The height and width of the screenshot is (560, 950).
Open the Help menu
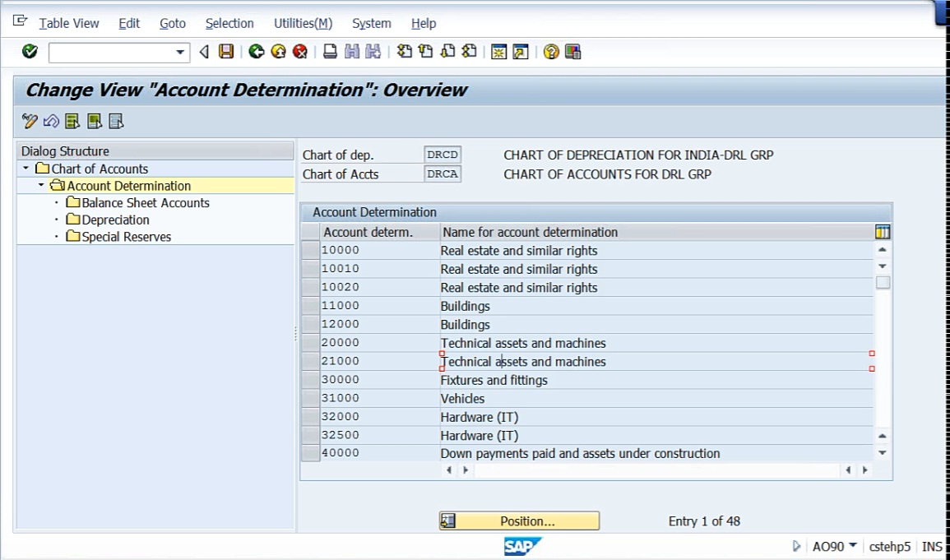coord(424,23)
